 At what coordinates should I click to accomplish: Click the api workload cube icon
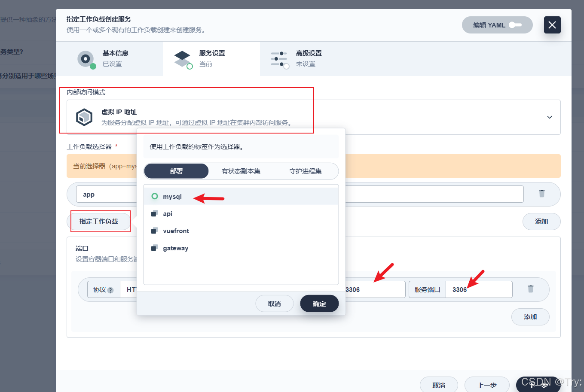[155, 213]
